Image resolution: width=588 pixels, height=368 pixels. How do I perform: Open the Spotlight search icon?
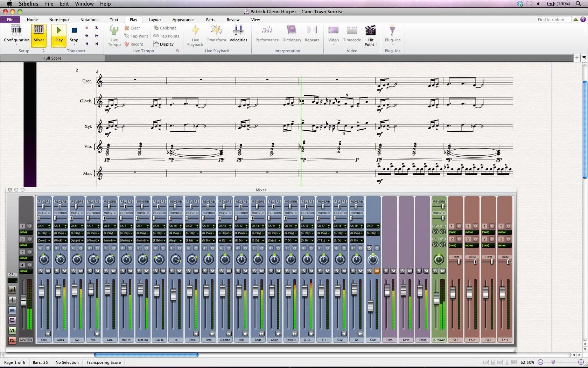point(578,4)
